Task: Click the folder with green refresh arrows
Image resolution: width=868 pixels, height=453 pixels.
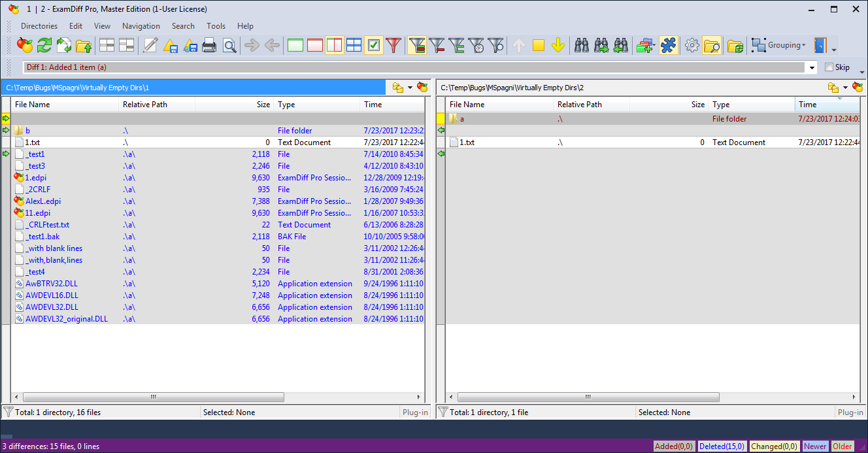Action: 735,45
